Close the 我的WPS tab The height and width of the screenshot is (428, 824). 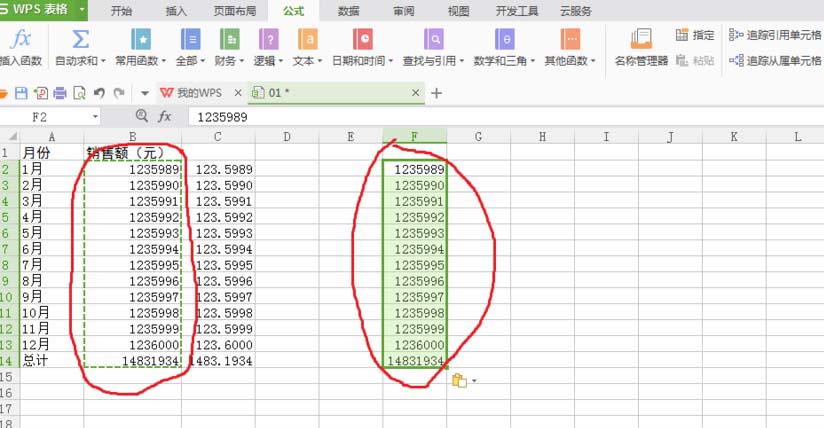coord(238,93)
